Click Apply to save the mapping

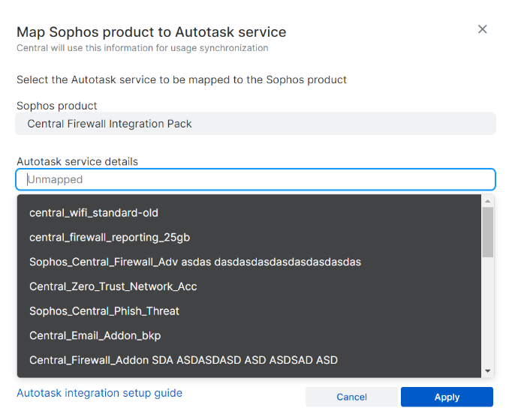[x=447, y=397]
